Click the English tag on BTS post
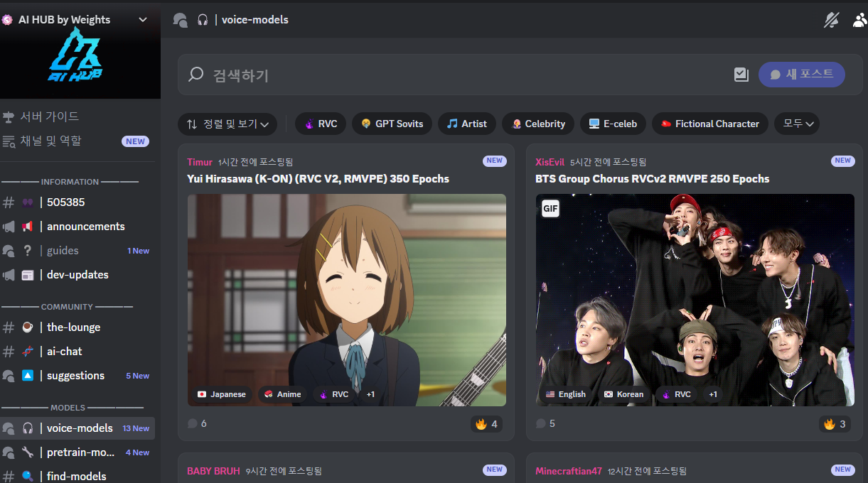This screenshot has width=868, height=483. [x=566, y=394]
